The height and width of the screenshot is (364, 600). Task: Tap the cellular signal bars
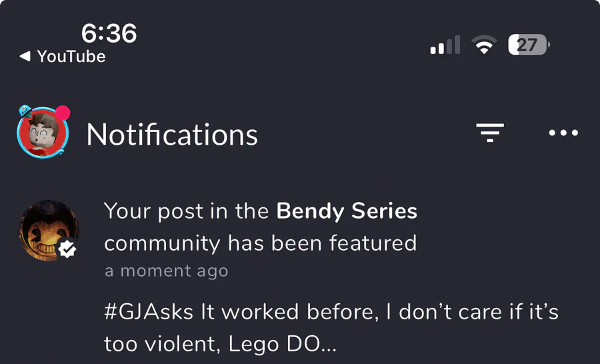click(445, 45)
